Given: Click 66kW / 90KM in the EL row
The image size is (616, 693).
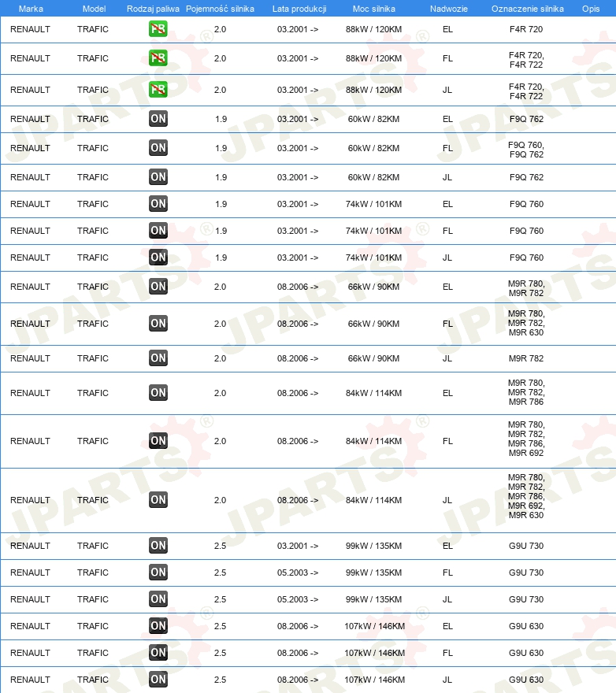Looking at the screenshot, I should pyautogui.click(x=373, y=287).
